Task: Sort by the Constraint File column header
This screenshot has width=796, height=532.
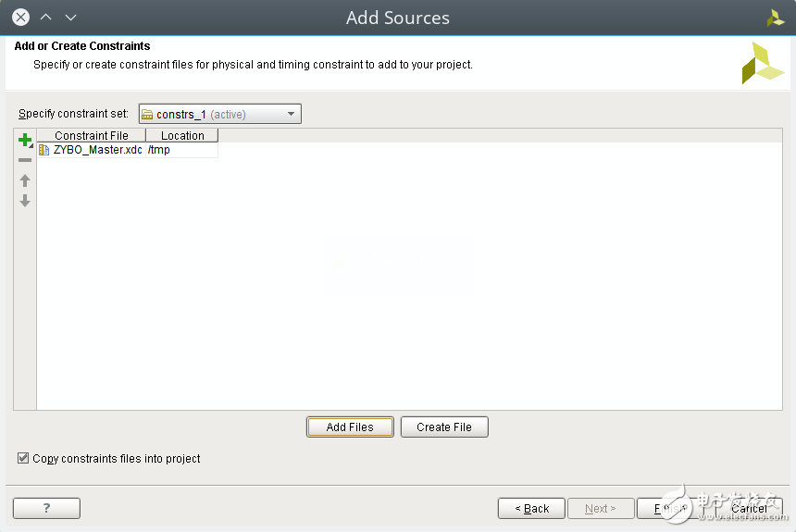Action: click(x=91, y=135)
